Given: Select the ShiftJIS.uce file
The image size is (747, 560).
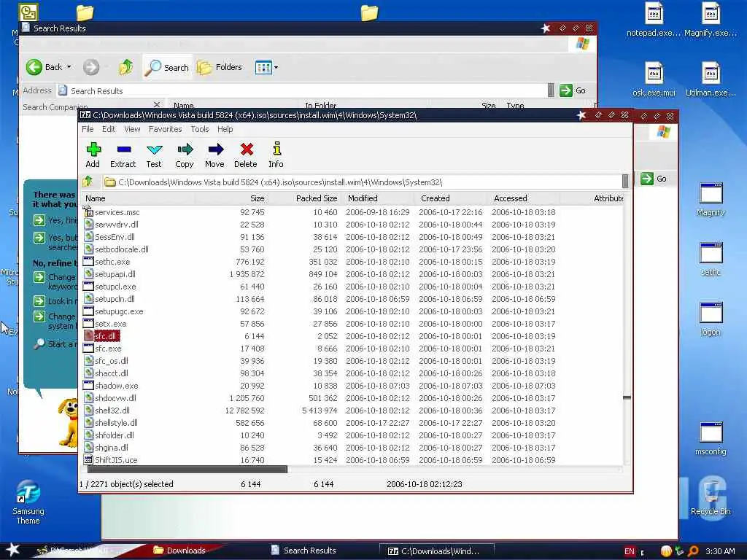Looking at the screenshot, I should pos(116,460).
